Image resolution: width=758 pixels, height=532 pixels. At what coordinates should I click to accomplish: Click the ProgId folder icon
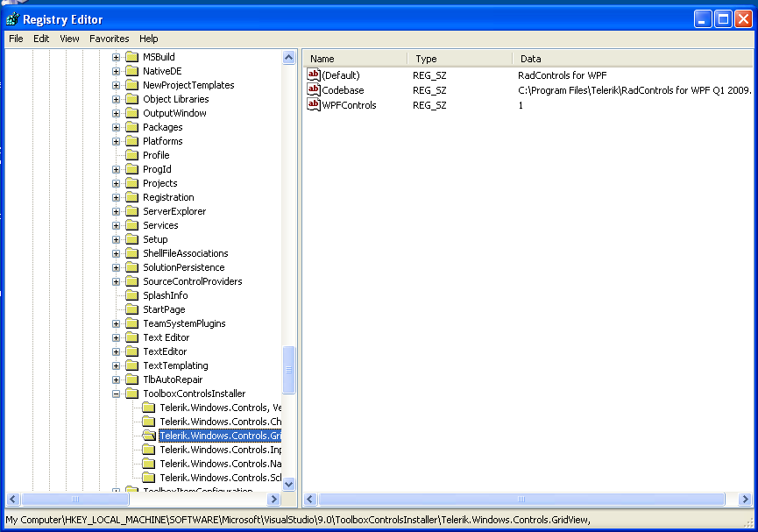tap(132, 169)
